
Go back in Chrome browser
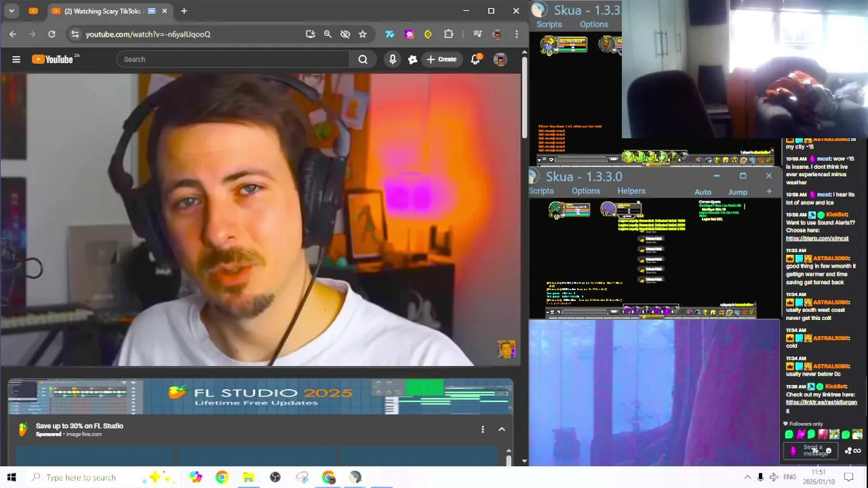13,34
